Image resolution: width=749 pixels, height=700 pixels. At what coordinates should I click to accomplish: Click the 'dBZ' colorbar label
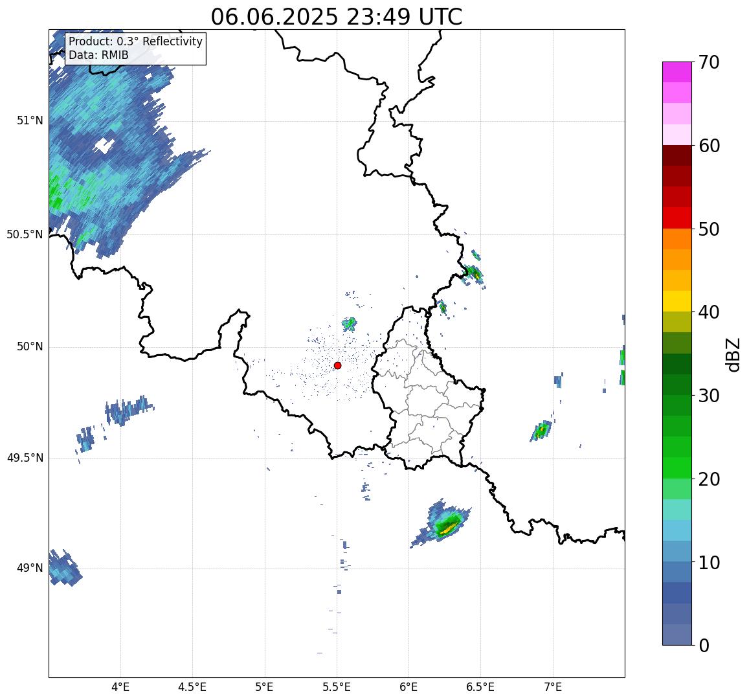pos(732,354)
